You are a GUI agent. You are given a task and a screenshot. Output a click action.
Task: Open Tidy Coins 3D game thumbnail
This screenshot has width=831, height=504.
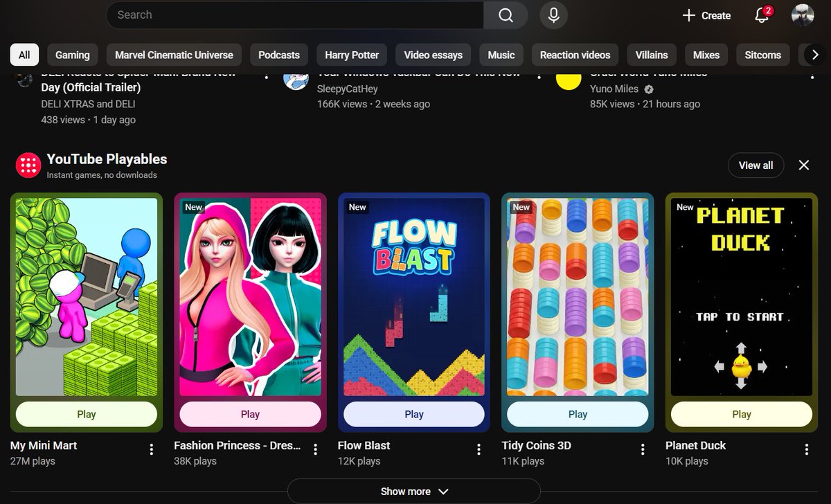[x=578, y=297]
